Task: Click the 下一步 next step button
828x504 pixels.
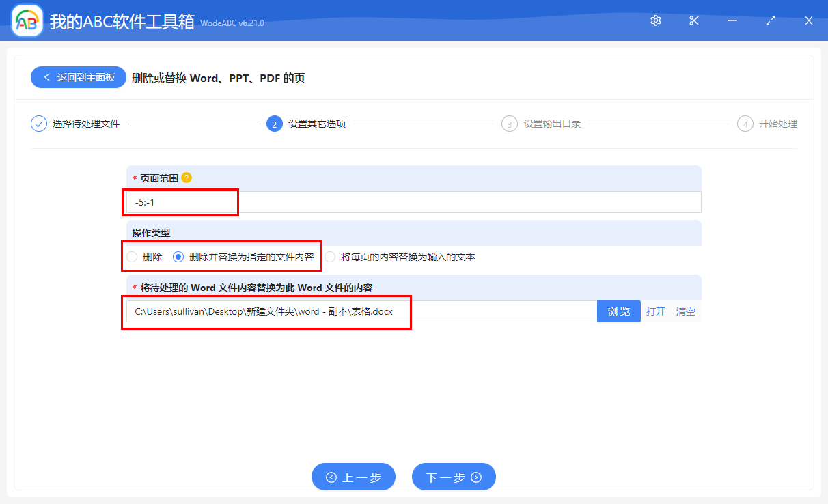Action: pos(454,477)
